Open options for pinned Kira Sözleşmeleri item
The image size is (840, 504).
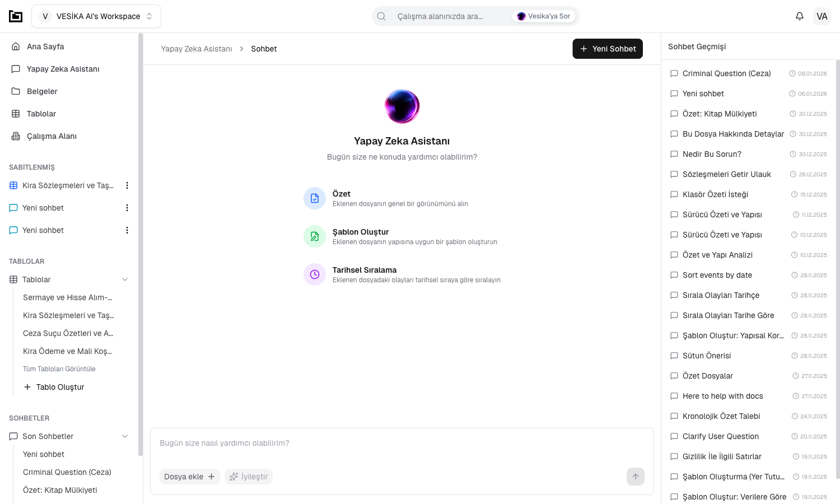point(127,185)
